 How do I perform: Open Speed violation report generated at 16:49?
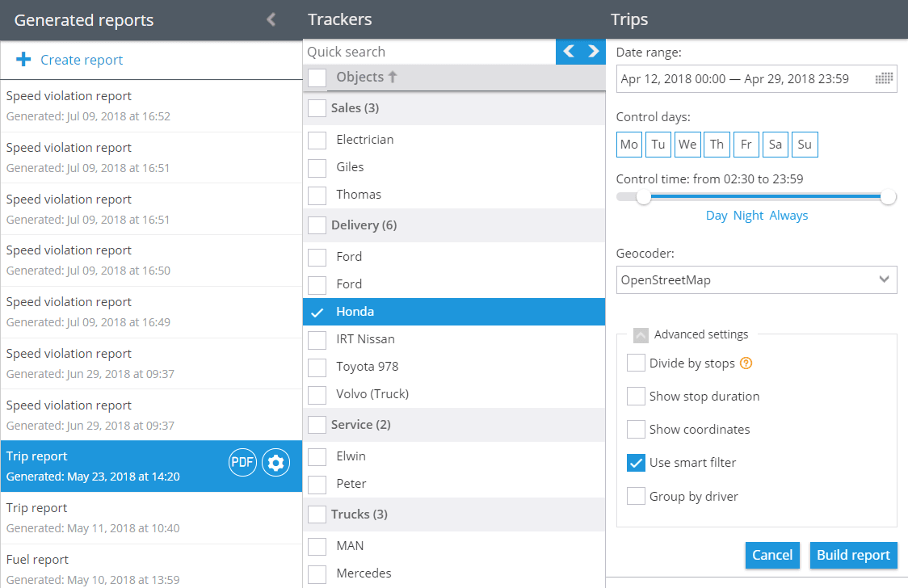click(151, 312)
